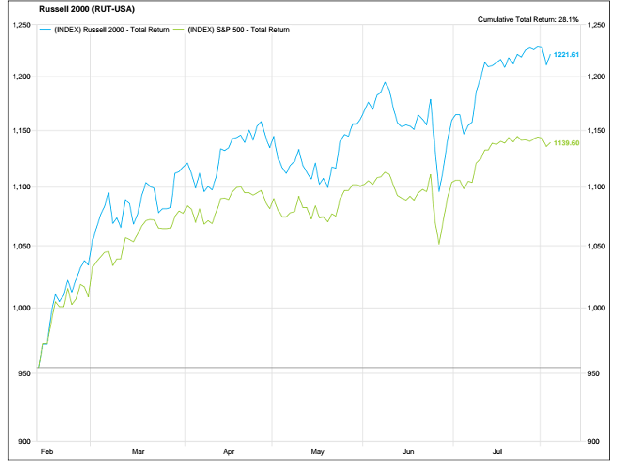Click the right axis 1,100 label
The height and width of the screenshot is (465, 620).
(596, 187)
